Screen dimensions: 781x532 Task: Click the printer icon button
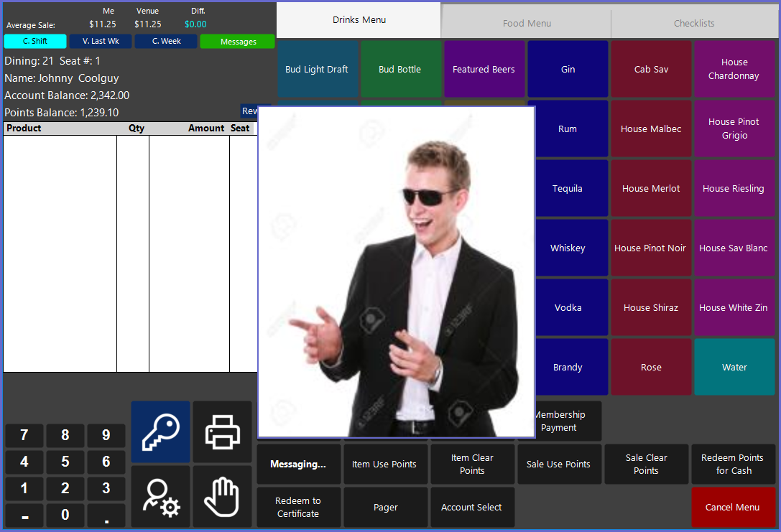coord(222,431)
